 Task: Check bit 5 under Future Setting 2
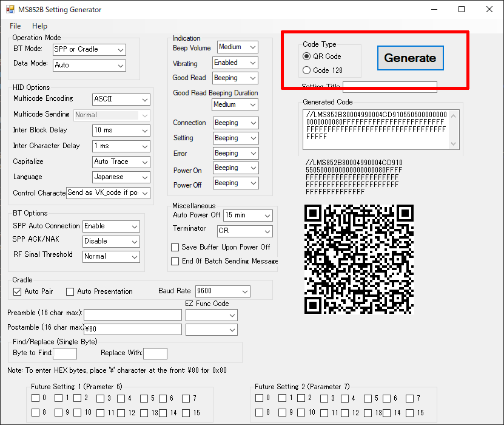click(x=368, y=398)
